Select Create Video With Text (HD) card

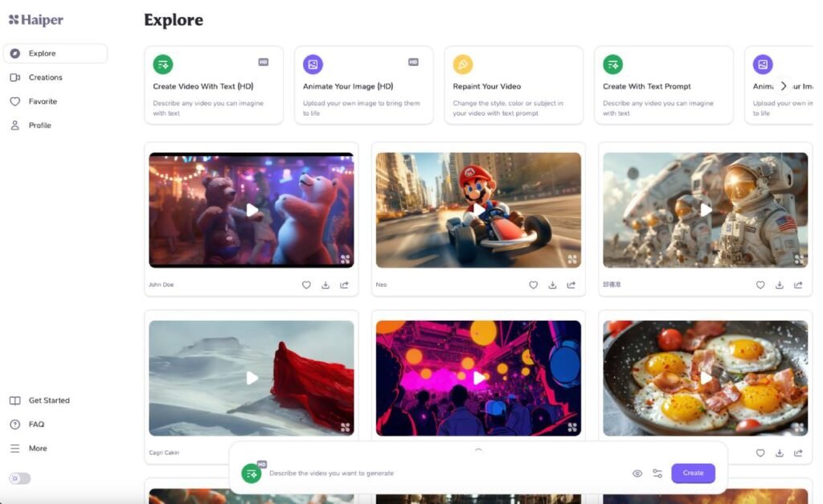[214, 85]
